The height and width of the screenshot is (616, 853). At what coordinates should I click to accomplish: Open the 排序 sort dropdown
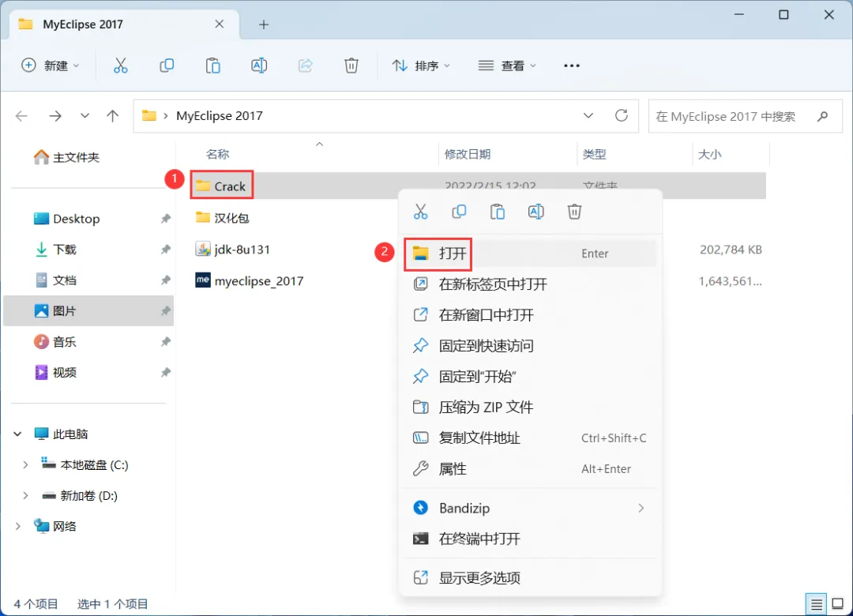pos(421,66)
